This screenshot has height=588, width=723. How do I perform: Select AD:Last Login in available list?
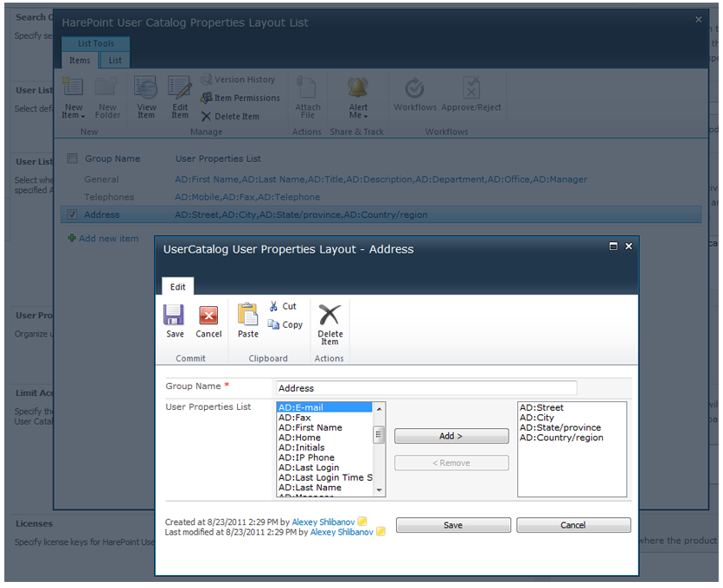tap(324, 467)
